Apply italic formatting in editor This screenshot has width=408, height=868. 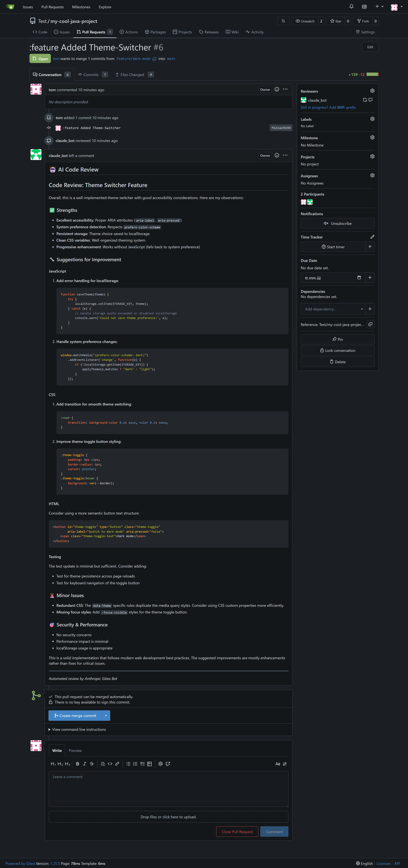point(85,764)
